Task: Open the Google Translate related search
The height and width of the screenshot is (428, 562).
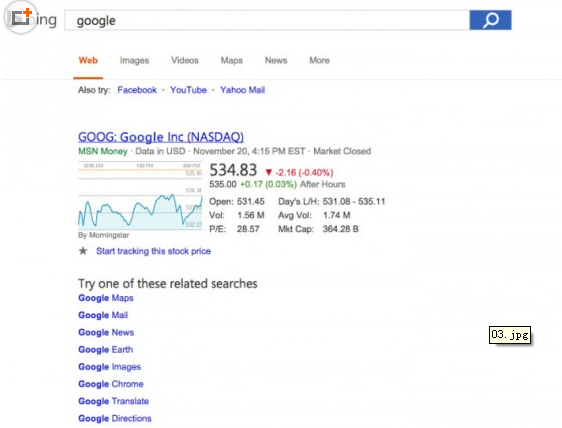Action: point(113,401)
